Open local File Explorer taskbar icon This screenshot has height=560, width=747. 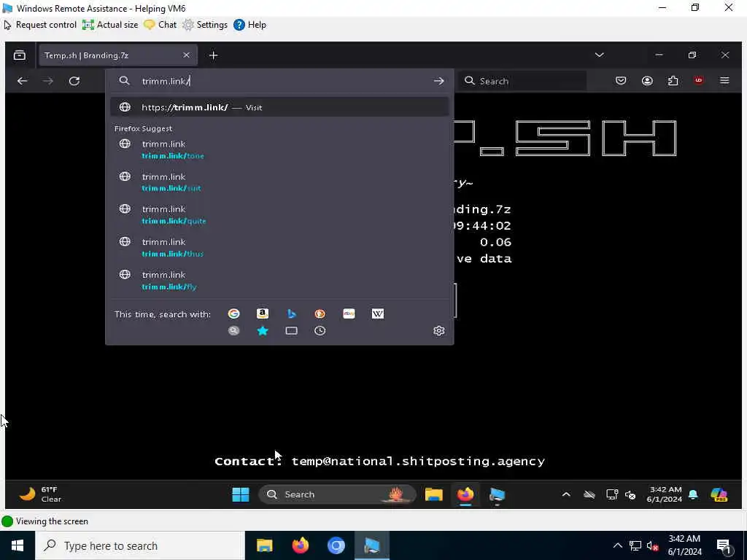point(264,545)
